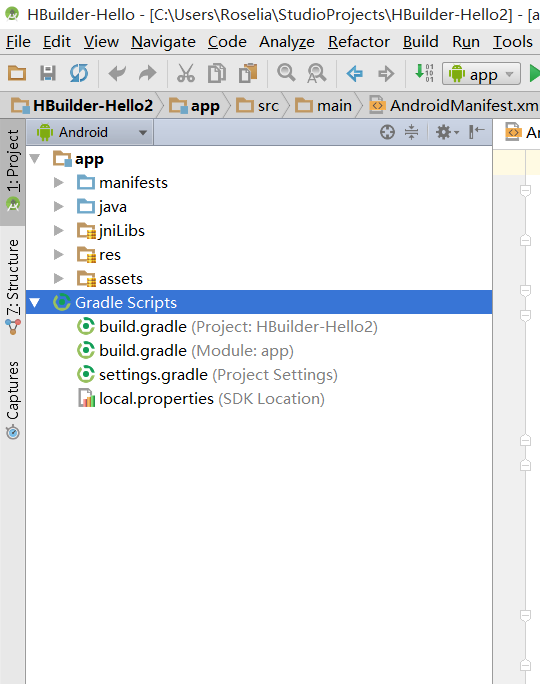The image size is (540, 684).
Task: Toggle the 7: Structure side tab
Action: point(13,287)
